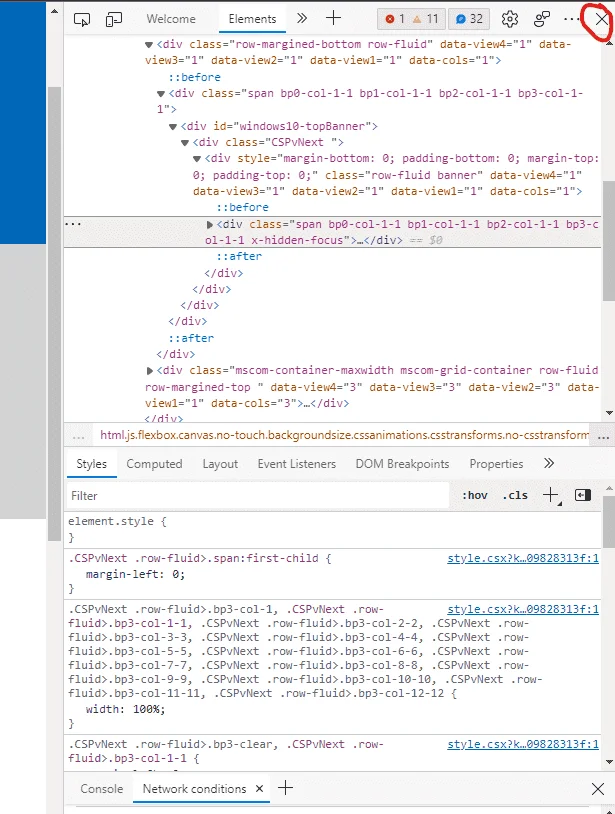Focus the styles Filter field

tap(258, 496)
